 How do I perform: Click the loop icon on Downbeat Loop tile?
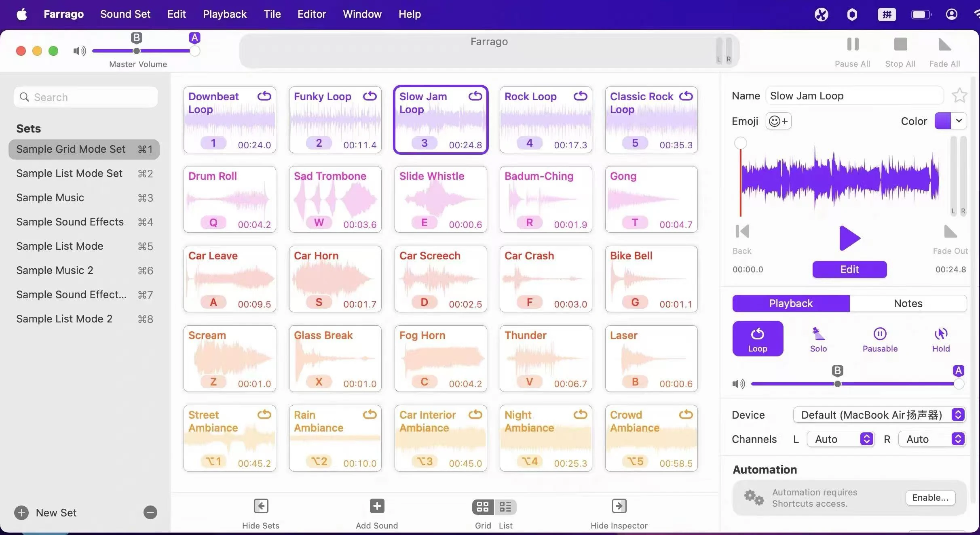coord(264,96)
